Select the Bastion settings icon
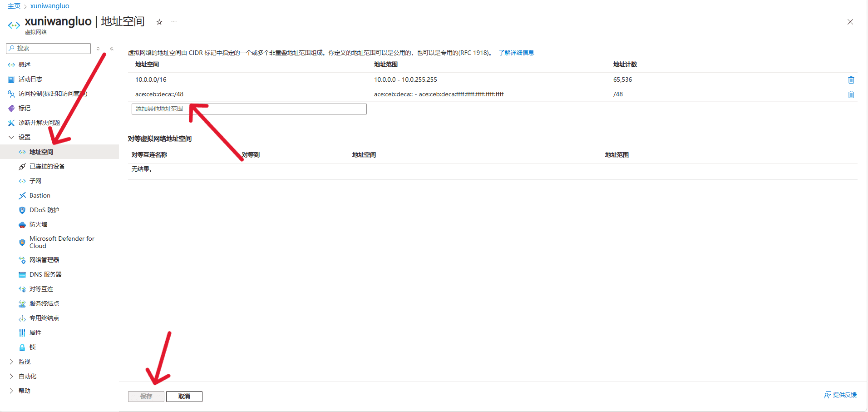This screenshot has height=412, width=868. [22, 195]
